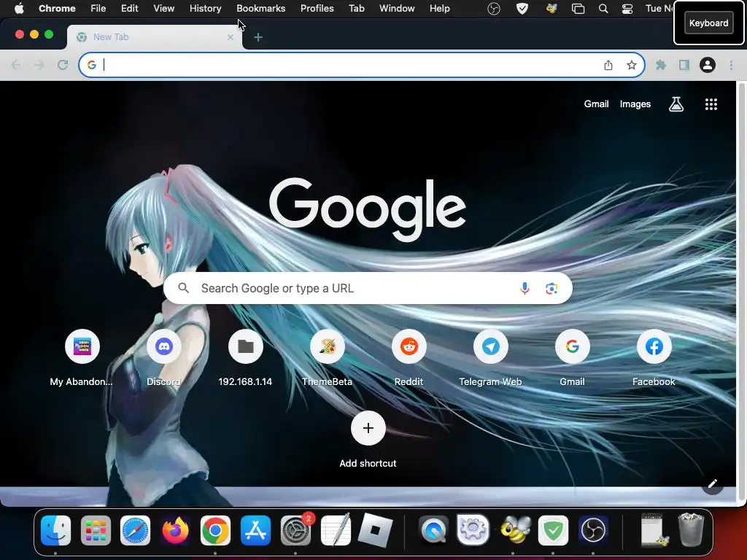This screenshot has width=747, height=560.
Task: Open the Facebook shortcut
Action: click(654, 358)
